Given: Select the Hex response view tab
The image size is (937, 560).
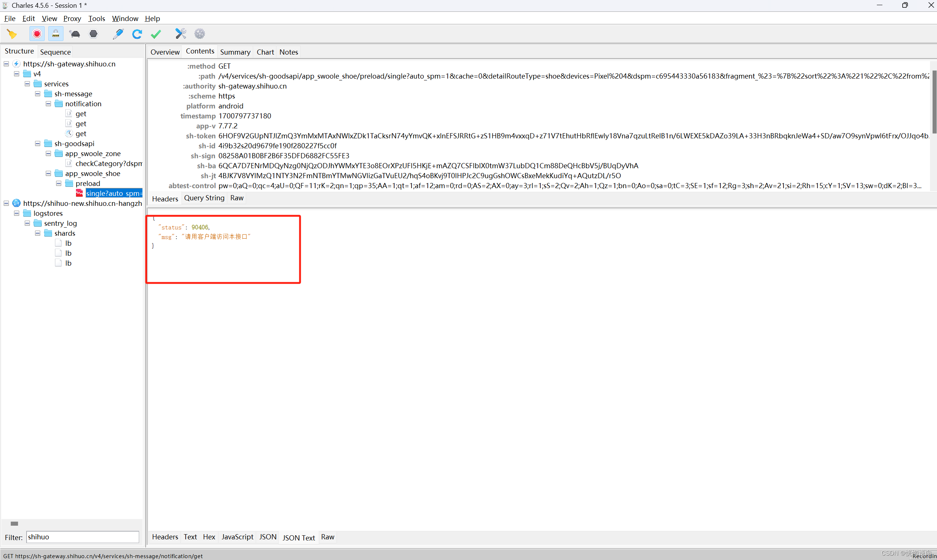Looking at the screenshot, I should coord(209,537).
